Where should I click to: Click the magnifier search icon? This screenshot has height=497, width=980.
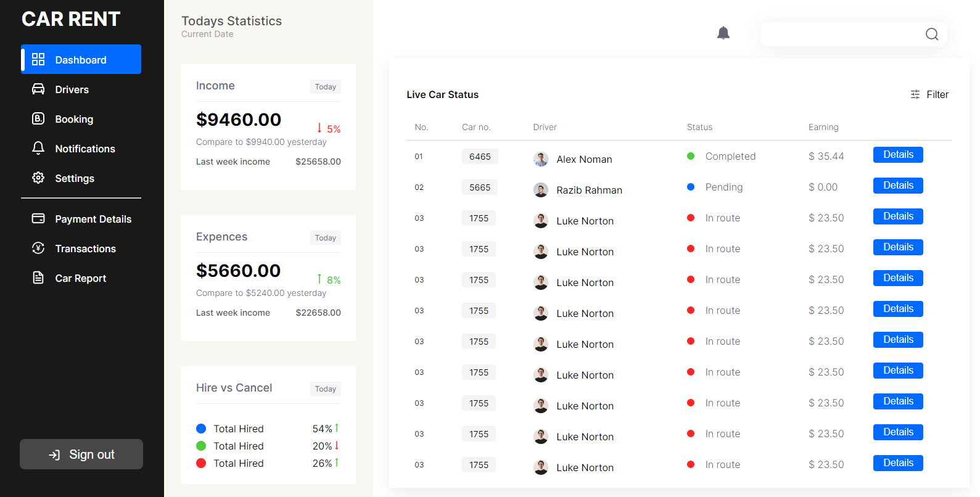pyautogui.click(x=932, y=34)
